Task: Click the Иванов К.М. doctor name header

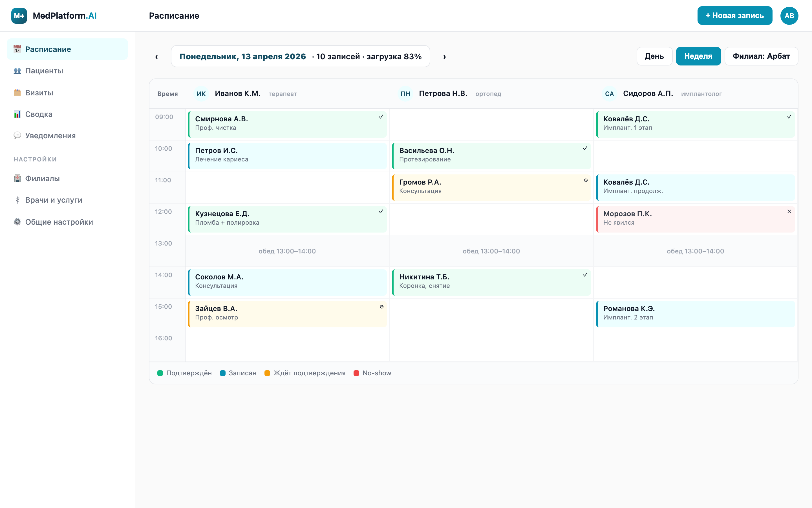Action: (238, 93)
